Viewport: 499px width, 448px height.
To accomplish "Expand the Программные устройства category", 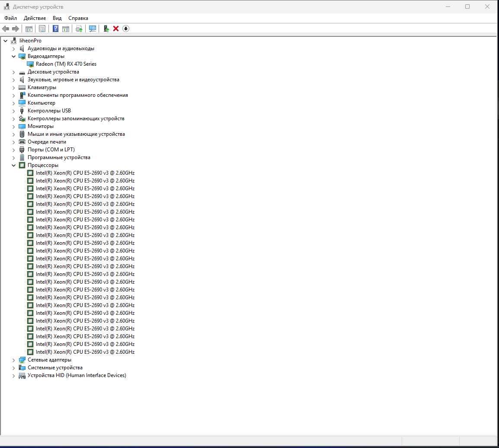I will tap(14, 157).
